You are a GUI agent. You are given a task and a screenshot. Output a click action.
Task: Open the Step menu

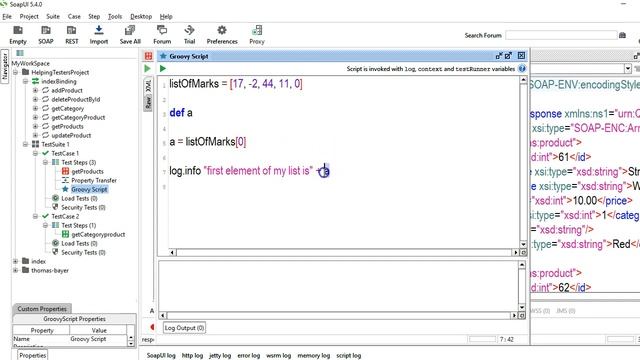coord(94,16)
